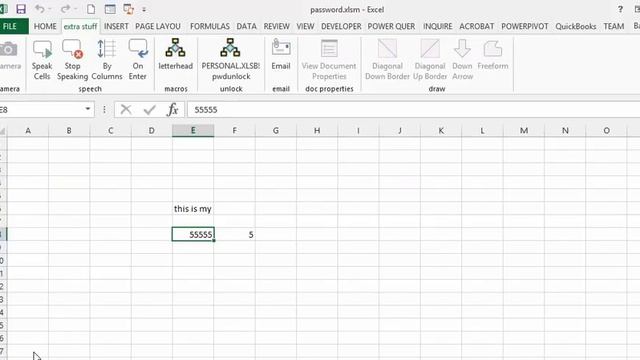Switch to the VIEW tab
The height and width of the screenshot is (360, 640).
(305, 27)
